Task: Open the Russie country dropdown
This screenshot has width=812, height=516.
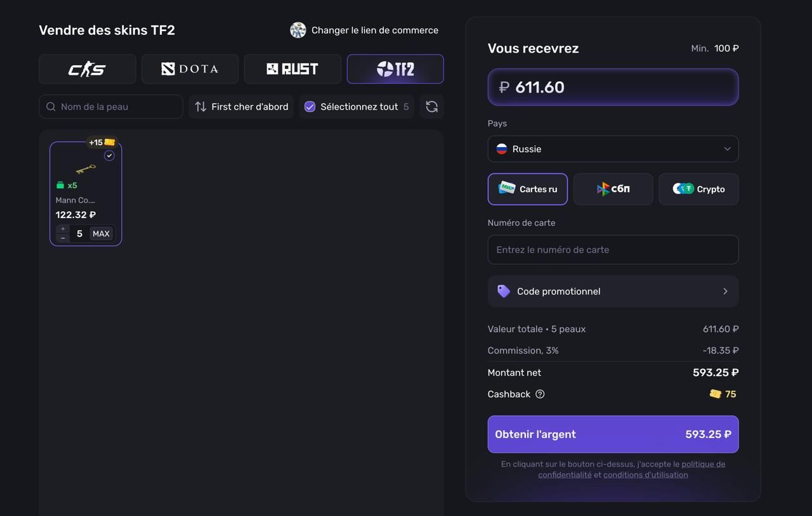Action: (x=613, y=149)
